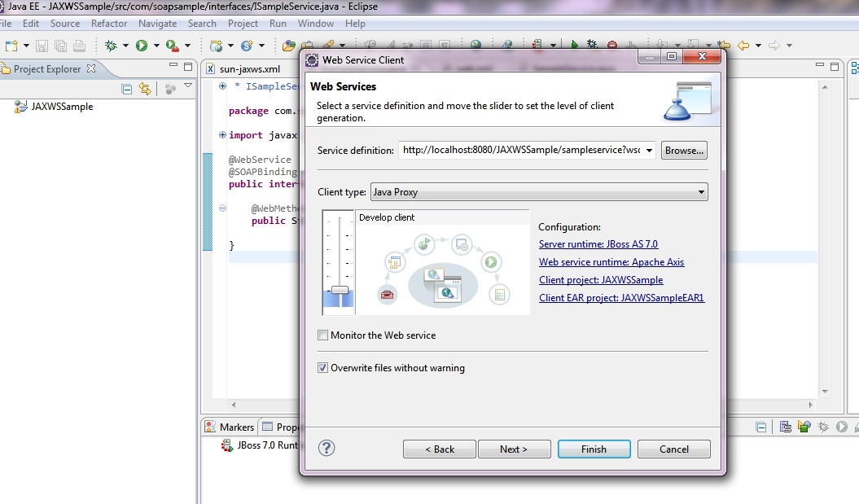This screenshot has width=859, height=504.
Task: Click the bottom panel minimize-style collapse icon
Action: tap(761, 427)
